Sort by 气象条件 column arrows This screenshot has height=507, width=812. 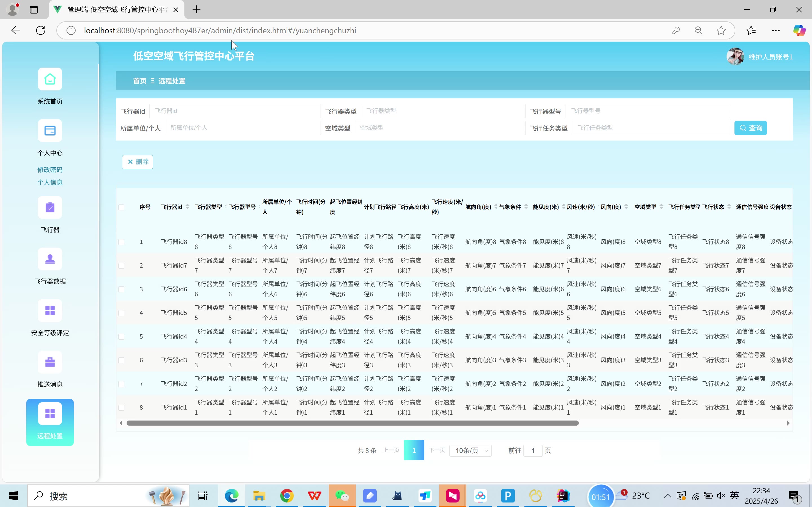point(526,207)
